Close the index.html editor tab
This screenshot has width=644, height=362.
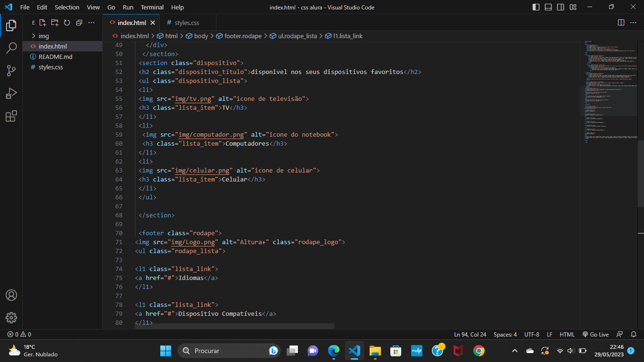pyautogui.click(x=153, y=23)
